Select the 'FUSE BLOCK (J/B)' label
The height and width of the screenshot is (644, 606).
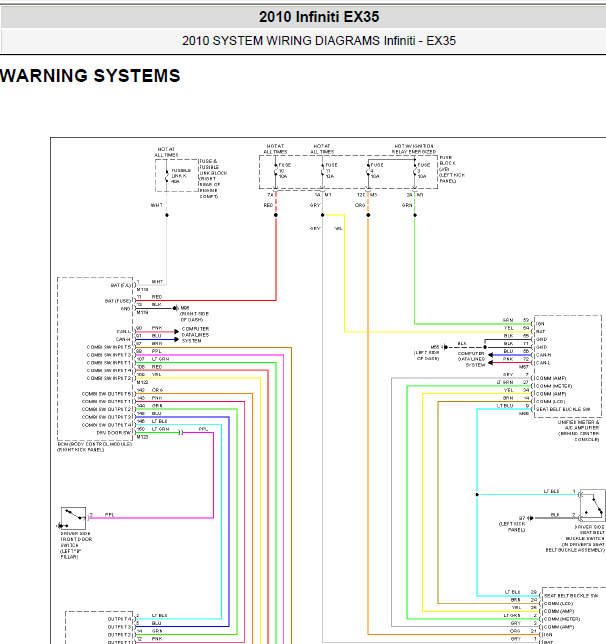[x=448, y=163]
